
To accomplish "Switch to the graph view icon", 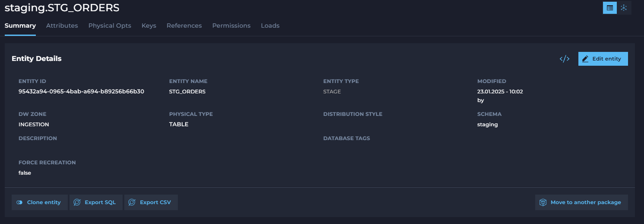I will point(624,8).
